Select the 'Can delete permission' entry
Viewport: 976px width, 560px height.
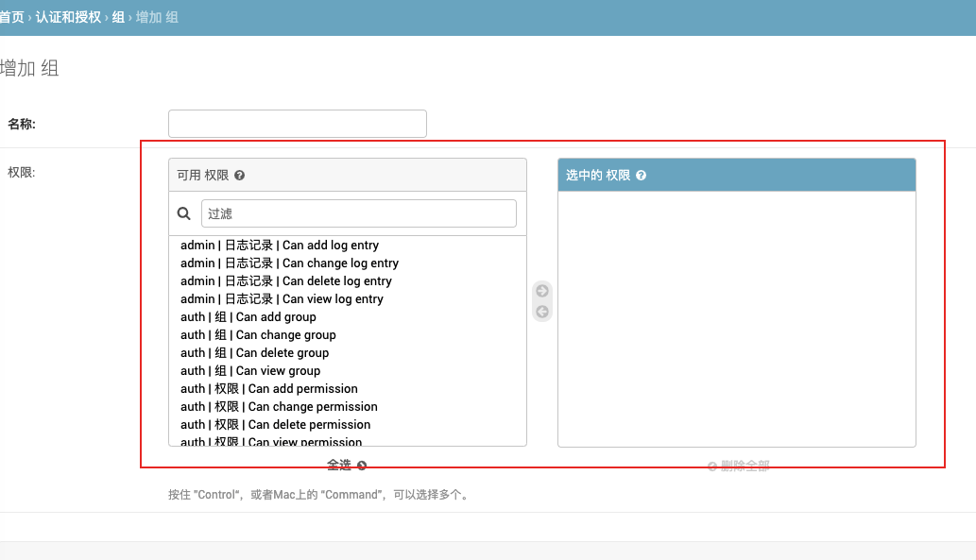(x=275, y=424)
